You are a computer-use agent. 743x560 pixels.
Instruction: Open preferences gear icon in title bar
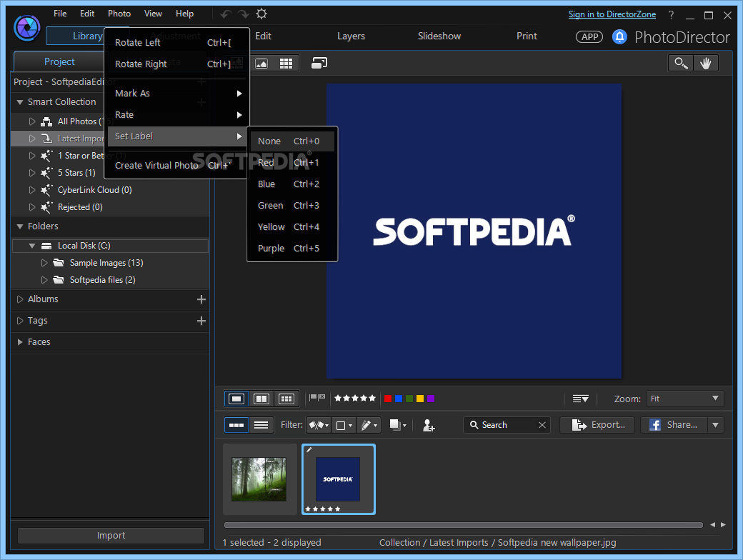[x=261, y=14]
